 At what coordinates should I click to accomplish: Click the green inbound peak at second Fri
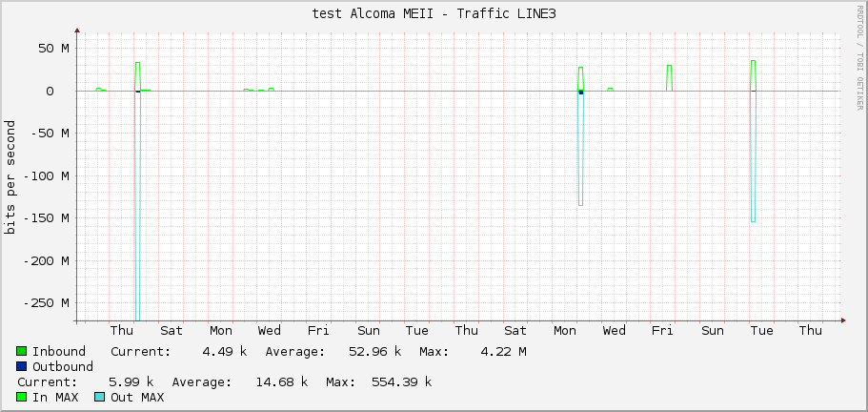click(669, 78)
